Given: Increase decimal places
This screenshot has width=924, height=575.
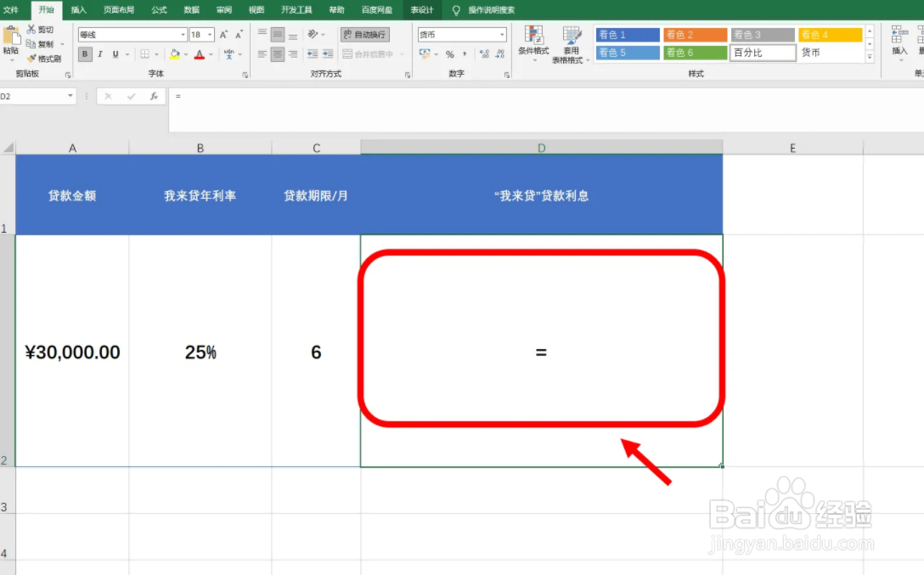Looking at the screenshot, I should 484,54.
